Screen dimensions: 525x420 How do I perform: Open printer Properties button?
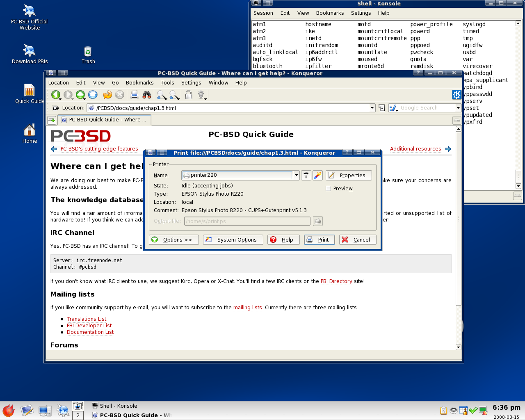pyautogui.click(x=349, y=176)
